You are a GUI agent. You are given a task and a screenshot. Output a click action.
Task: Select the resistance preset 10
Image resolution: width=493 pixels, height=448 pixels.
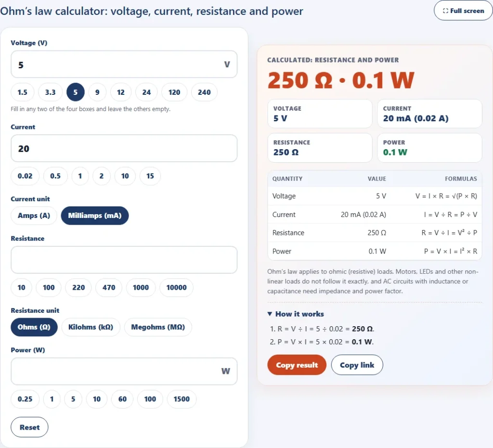(x=21, y=287)
